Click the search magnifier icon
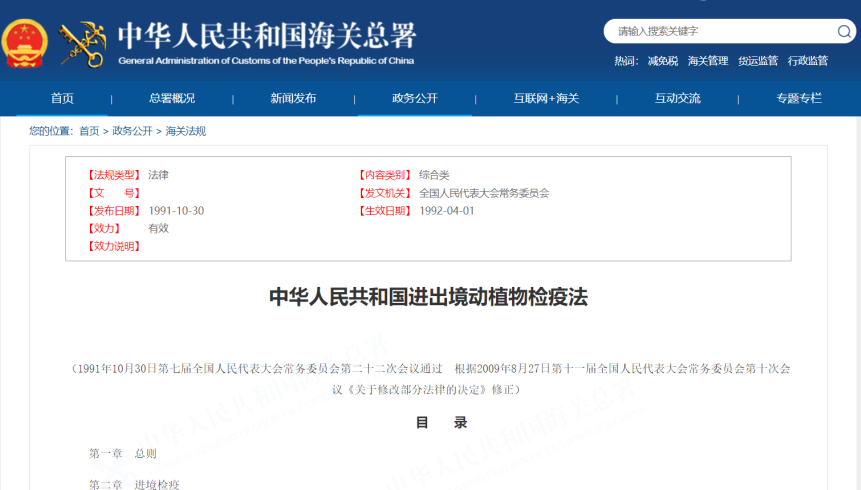 tap(844, 31)
